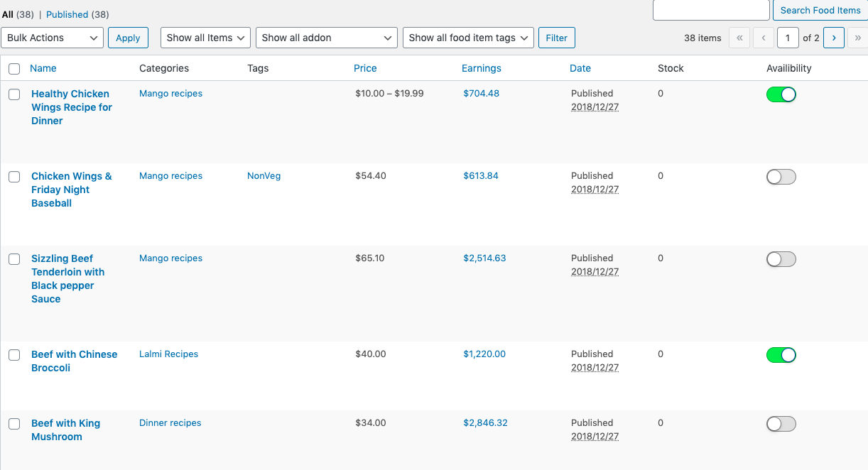Sort the list by Price column
This screenshot has width=868, height=470.
tap(365, 68)
